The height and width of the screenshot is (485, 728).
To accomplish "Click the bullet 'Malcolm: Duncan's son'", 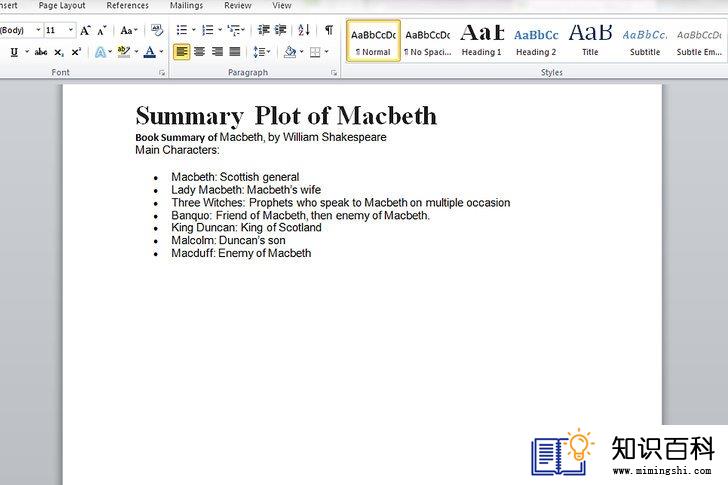I will pos(228,240).
